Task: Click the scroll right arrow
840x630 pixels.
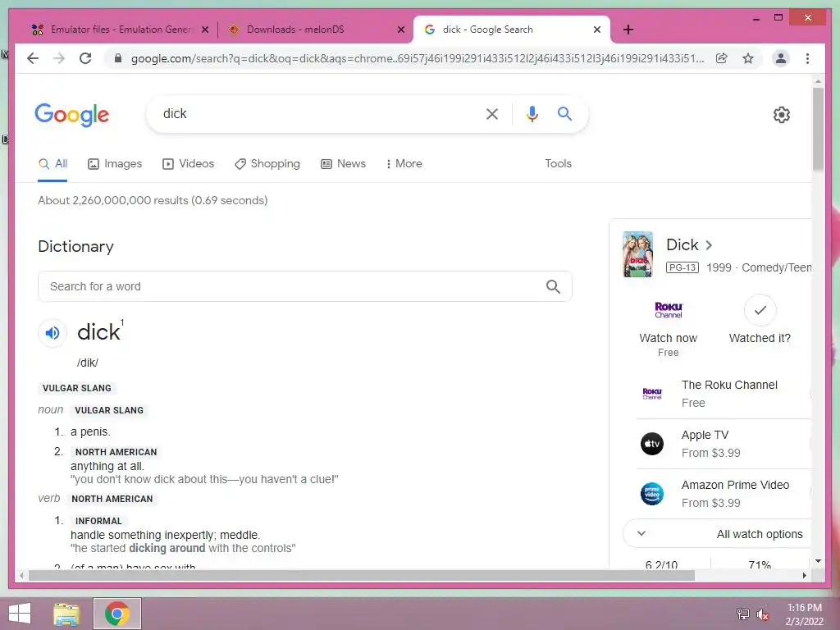Action: pyautogui.click(x=804, y=575)
